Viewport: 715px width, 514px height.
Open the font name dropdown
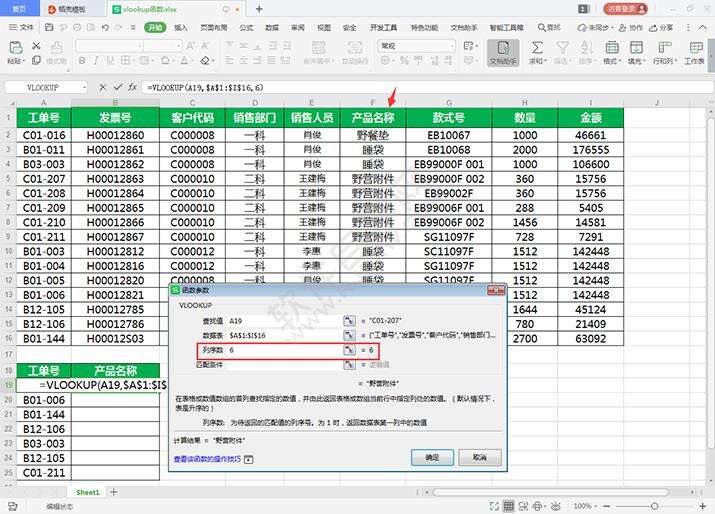coord(140,46)
